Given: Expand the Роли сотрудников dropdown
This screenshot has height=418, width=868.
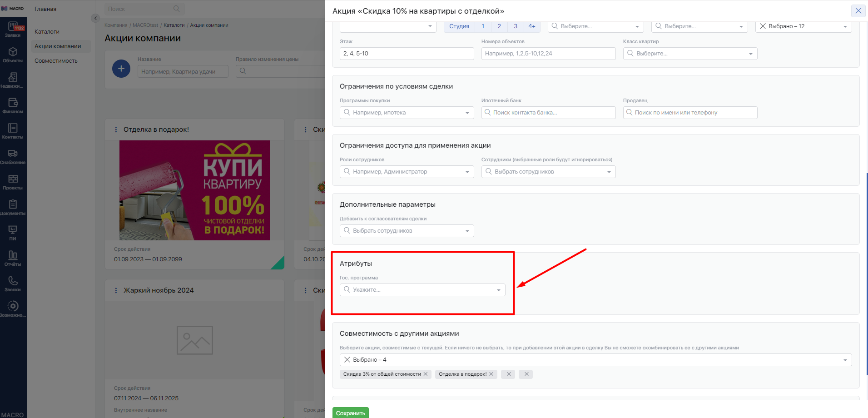Looking at the screenshot, I should tap(407, 172).
